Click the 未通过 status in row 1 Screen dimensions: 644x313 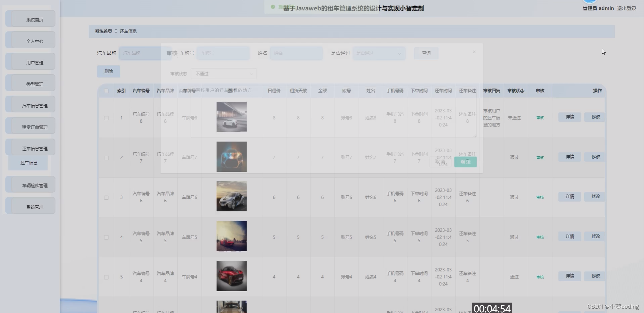(x=514, y=118)
